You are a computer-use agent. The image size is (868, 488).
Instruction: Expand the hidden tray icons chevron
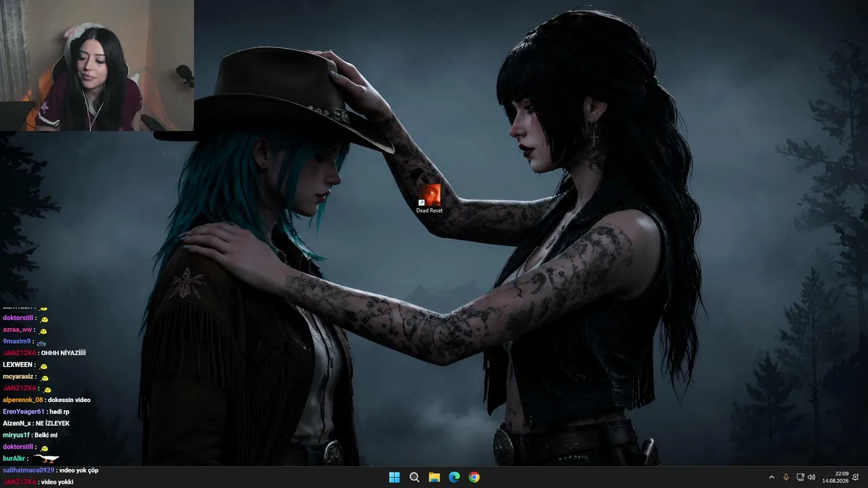tap(771, 477)
